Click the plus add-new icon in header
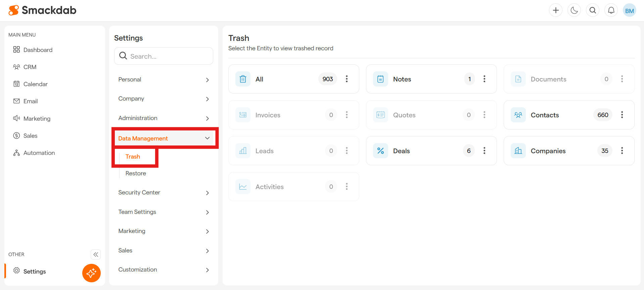This screenshot has width=644, height=290. [x=556, y=10]
